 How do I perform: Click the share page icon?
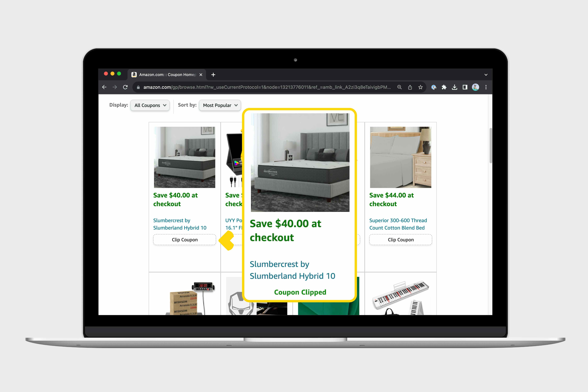click(x=410, y=87)
